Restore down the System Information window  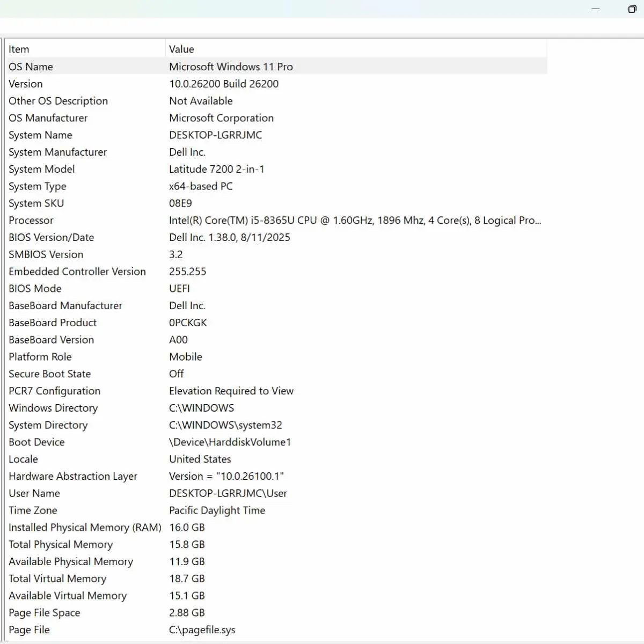tap(632, 9)
